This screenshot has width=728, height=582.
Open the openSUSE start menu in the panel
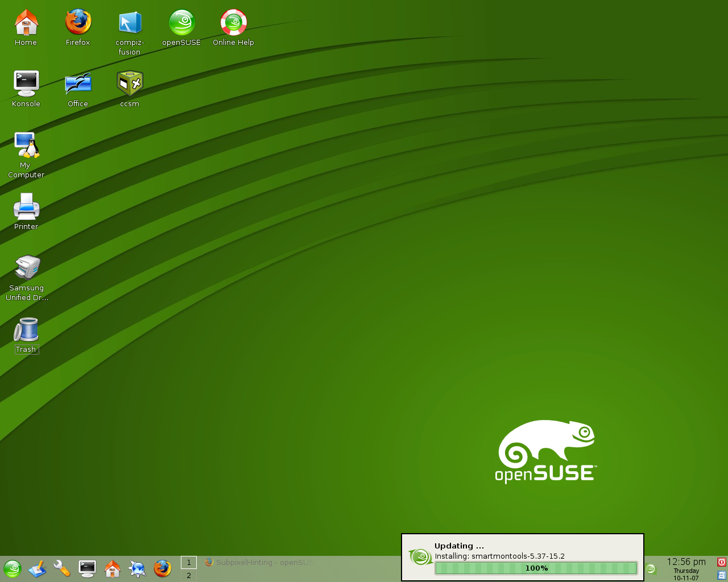point(13,569)
